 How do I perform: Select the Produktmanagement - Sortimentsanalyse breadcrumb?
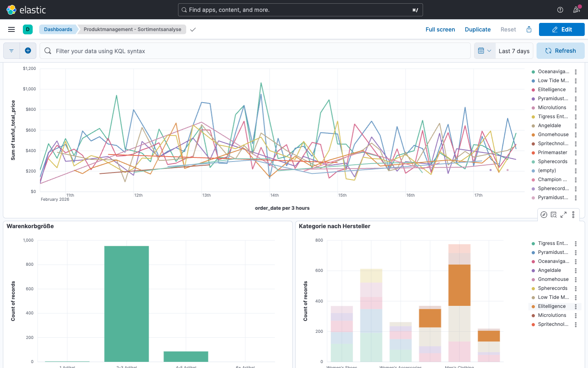pyautogui.click(x=131, y=29)
